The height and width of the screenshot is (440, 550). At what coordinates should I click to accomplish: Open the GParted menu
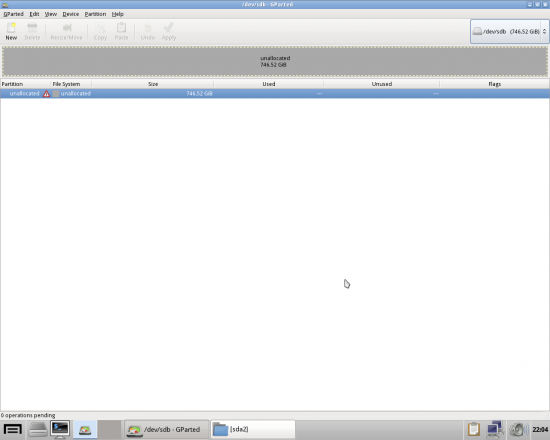(13, 14)
